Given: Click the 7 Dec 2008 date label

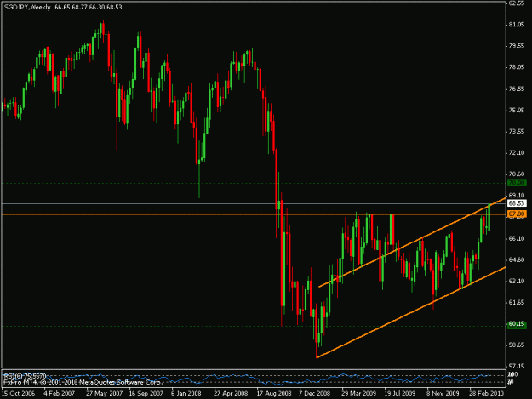Looking at the screenshot, I should tap(314, 394).
